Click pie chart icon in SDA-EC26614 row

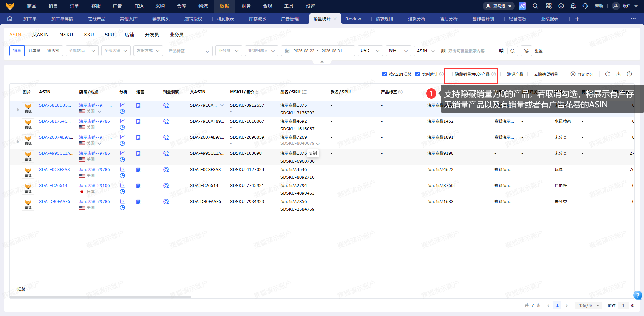click(x=122, y=191)
